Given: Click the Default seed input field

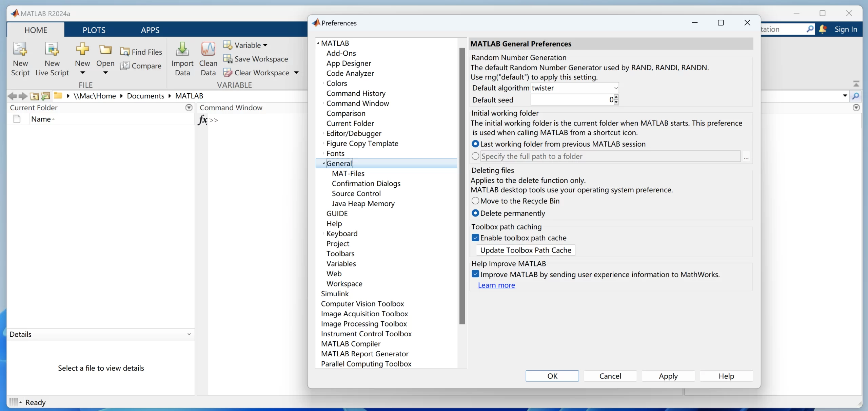Looking at the screenshot, I should pyautogui.click(x=571, y=100).
